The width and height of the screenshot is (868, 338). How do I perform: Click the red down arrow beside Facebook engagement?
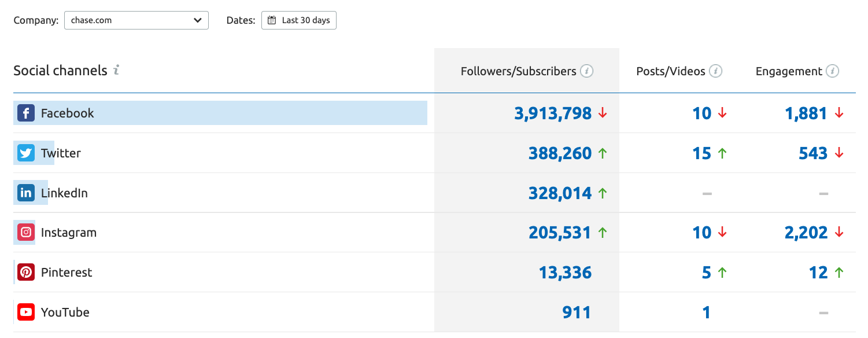coord(840,113)
